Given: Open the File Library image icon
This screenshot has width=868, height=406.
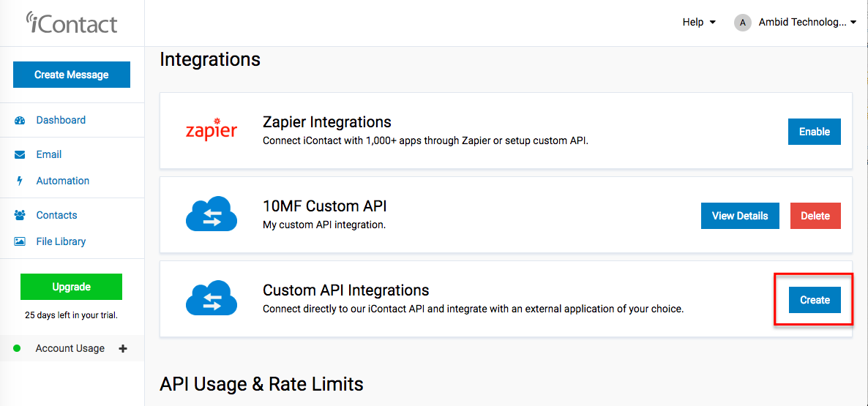Looking at the screenshot, I should 20,241.
